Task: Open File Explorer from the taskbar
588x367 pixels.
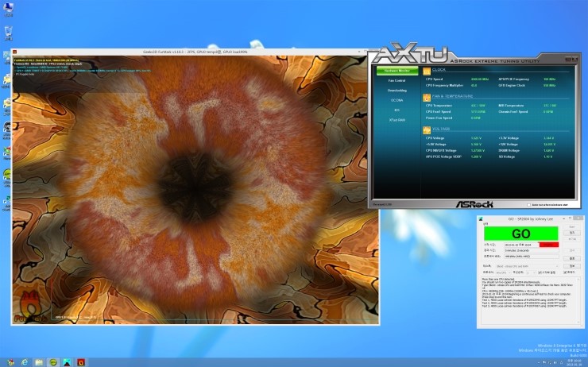Action: click(39, 361)
